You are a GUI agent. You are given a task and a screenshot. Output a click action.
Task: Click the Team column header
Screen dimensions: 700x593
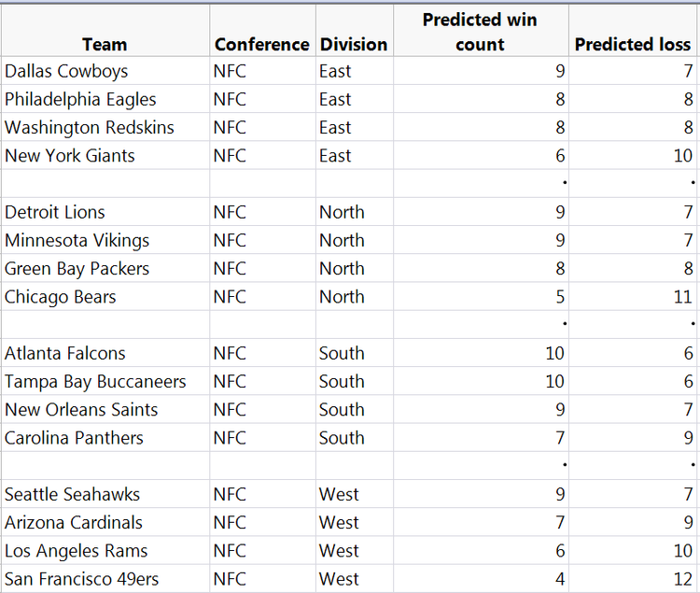point(105,44)
